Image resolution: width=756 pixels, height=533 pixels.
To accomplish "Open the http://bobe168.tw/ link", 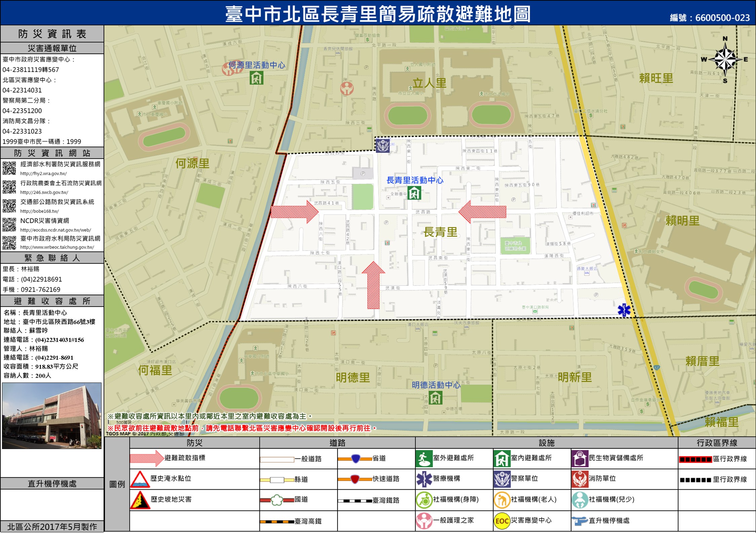I will point(39,211).
